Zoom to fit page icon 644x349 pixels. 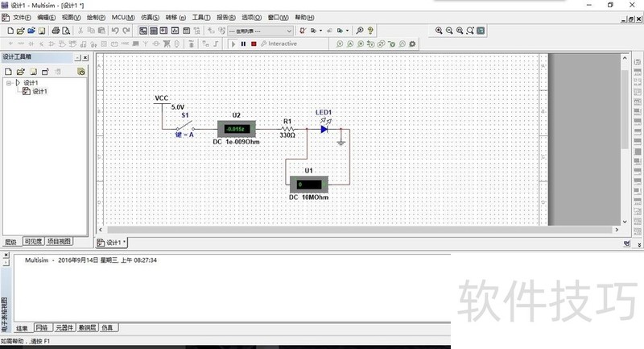pos(470,31)
